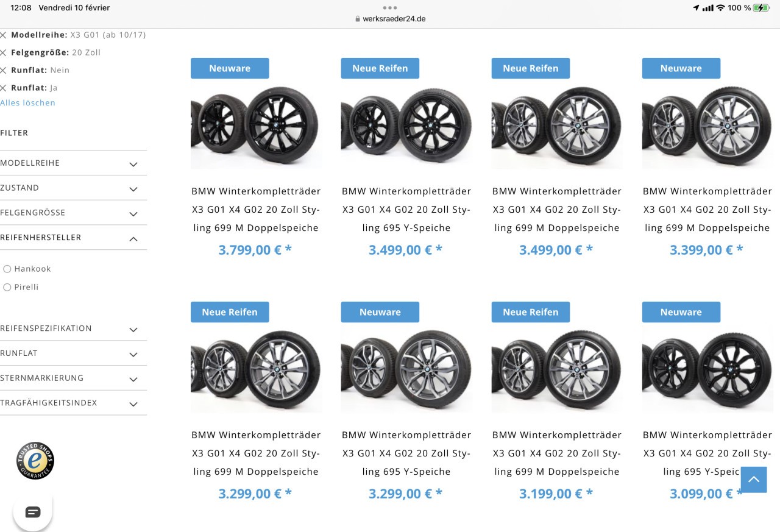Click the 3.499,00 € Styling 695 Y-Speiche wheel image

pyautogui.click(x=406, y=127)
